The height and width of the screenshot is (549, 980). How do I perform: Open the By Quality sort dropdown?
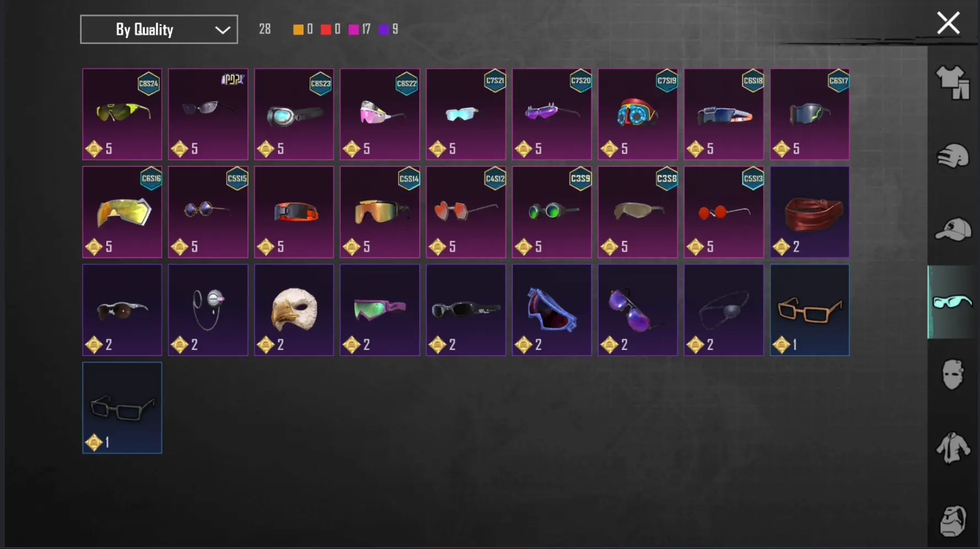pos(159,29)
